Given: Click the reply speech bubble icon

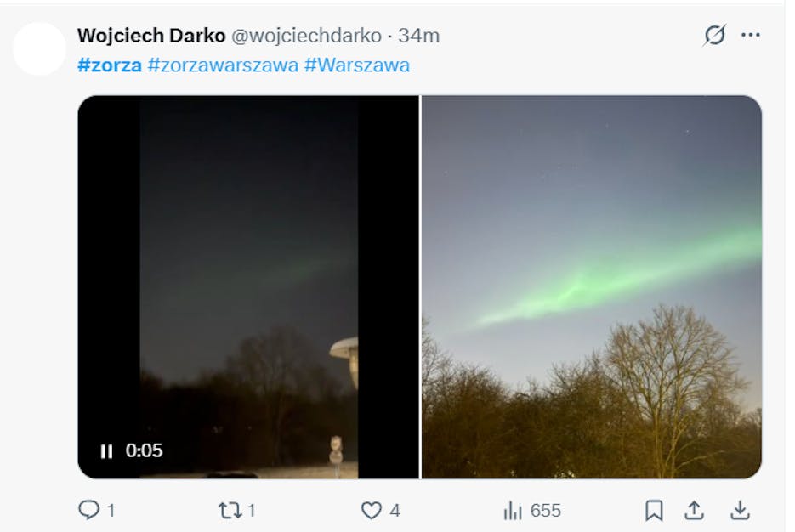Looking at the screenshot, I should (x=88, y=510).
